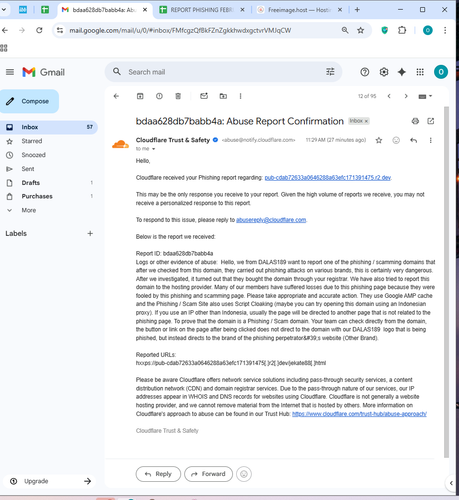Click the Compose button
This screenshot has height=500, width=459.
click(x=29, y=101)
